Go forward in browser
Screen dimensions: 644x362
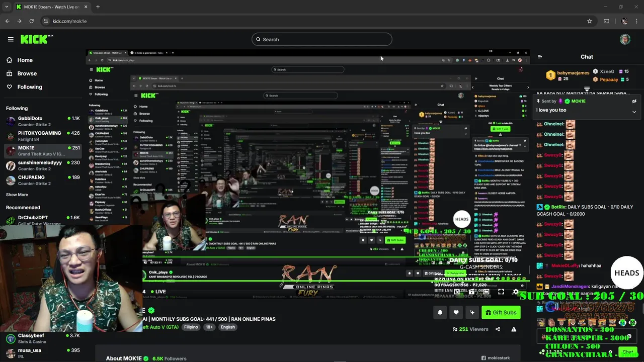coord(19,21)
